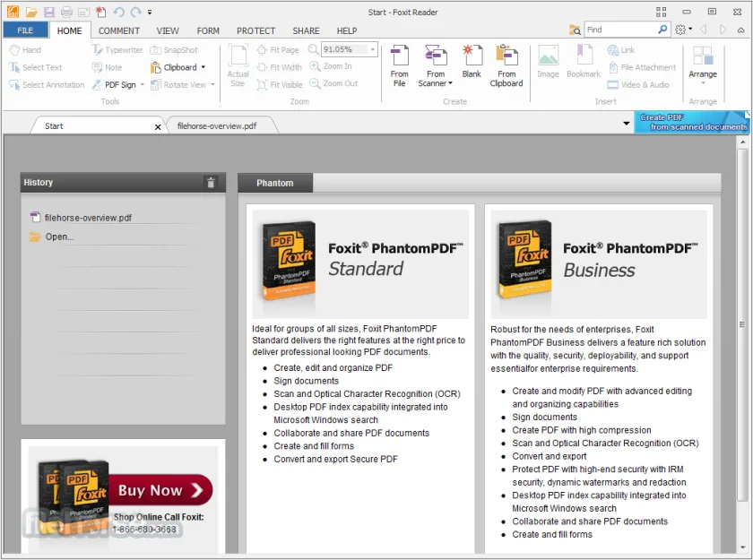Screen dimensions: 753x560
Task: Open the PDF Sign dropdown arrow
Action: click(143, 85)
